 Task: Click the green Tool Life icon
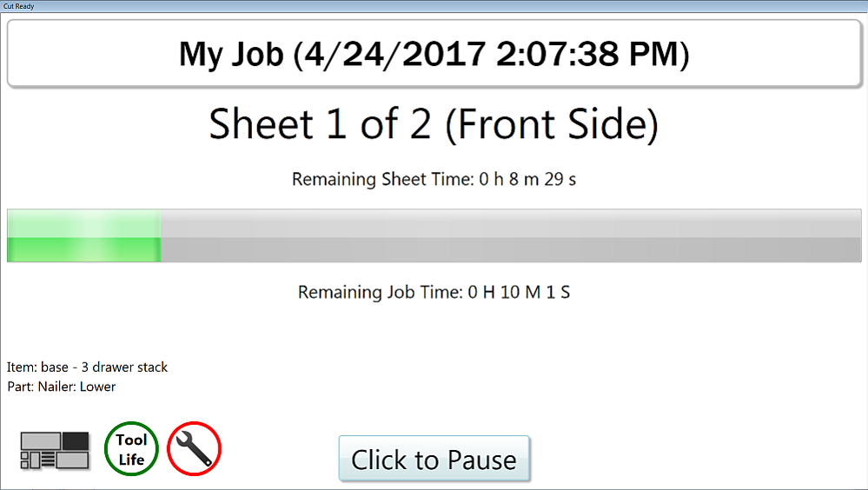(131, 450)
